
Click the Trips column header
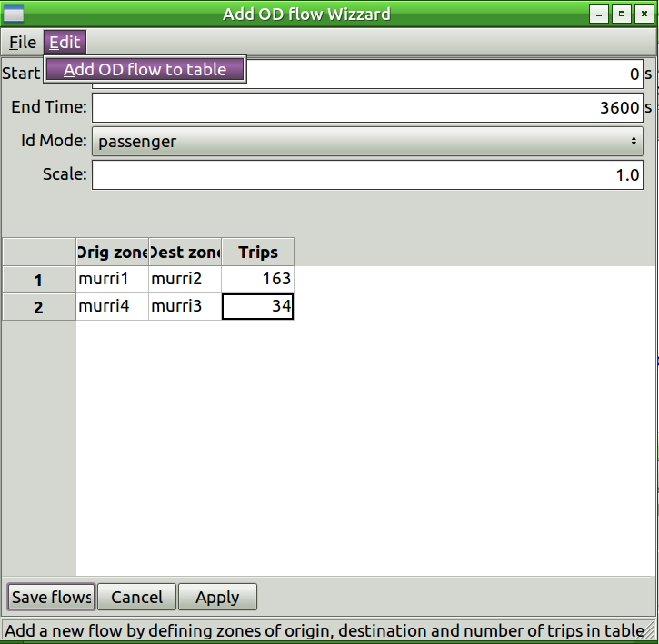point(257,252)
